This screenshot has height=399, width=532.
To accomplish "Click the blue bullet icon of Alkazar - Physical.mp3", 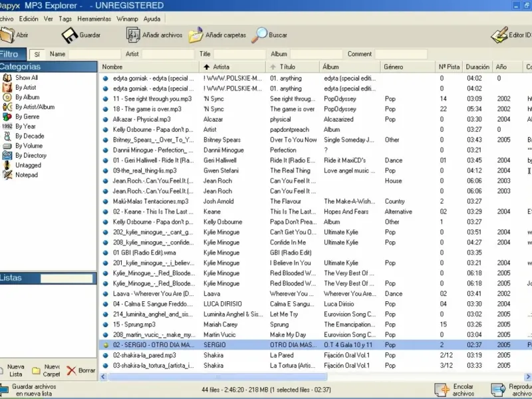I will (x=106, y=120).
